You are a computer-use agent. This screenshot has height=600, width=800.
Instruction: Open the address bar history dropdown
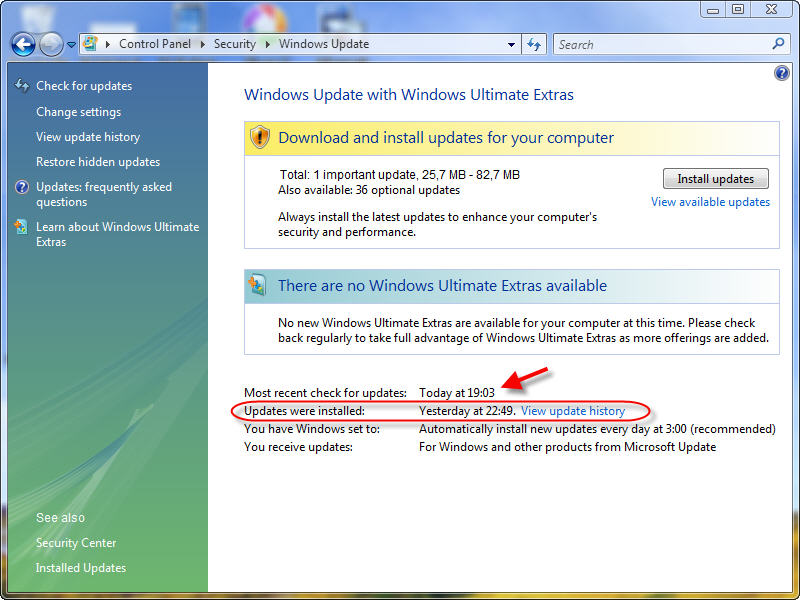[511, 44]
